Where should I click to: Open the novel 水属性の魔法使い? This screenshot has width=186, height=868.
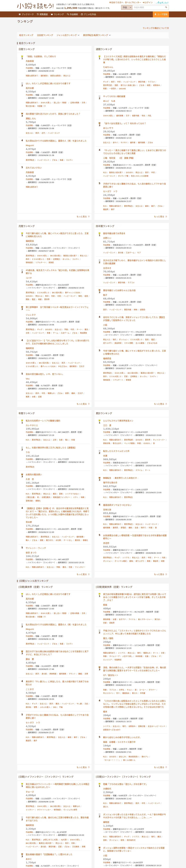[x=34, y=475]
